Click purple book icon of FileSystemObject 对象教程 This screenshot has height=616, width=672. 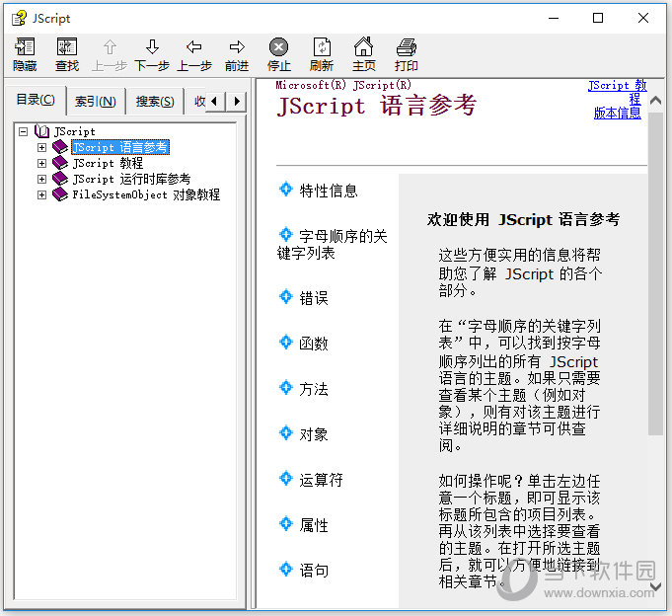(x=60, y=194)
